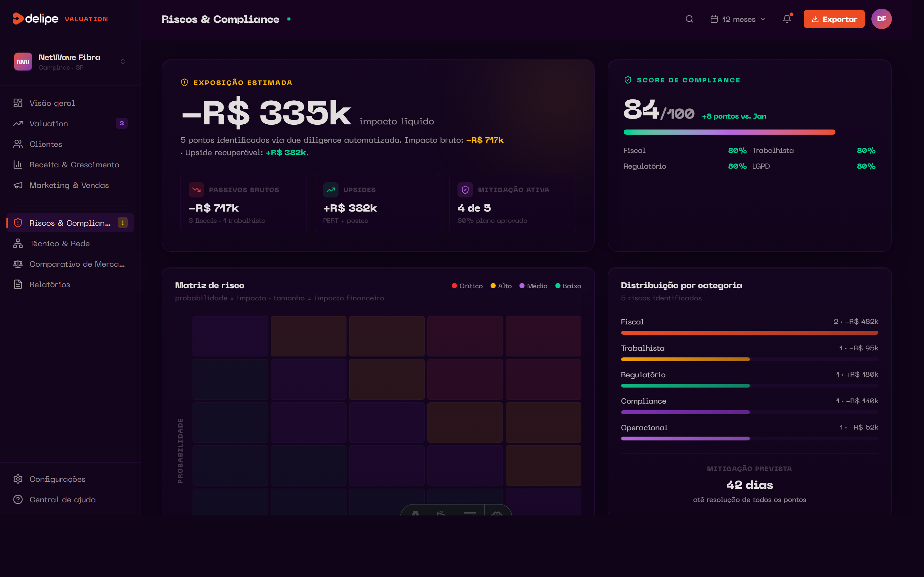
Task: Click the Relatórios document icon
Action: point(18,285)
